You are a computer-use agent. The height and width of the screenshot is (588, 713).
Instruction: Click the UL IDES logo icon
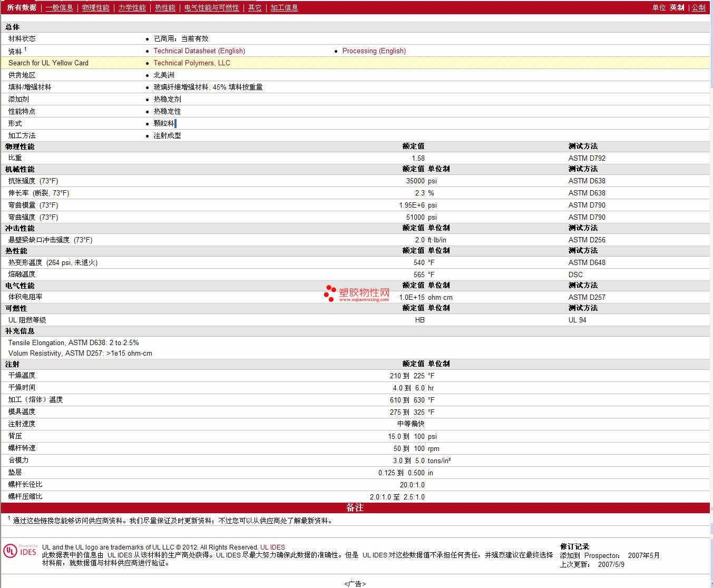coord(20,551)
